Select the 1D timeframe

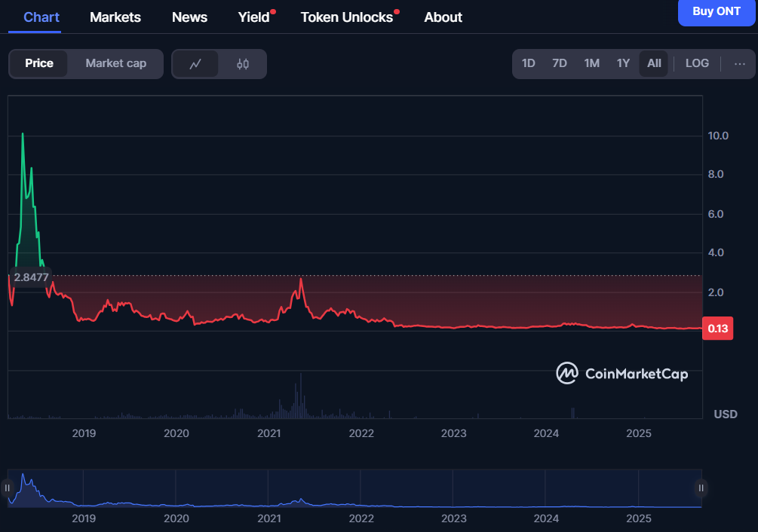click(x=528, y=63)
